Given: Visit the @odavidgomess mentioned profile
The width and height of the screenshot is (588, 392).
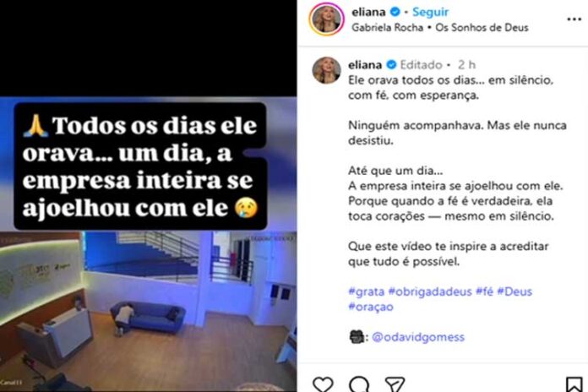Looking at the screenshot, I should click(418, 337).
